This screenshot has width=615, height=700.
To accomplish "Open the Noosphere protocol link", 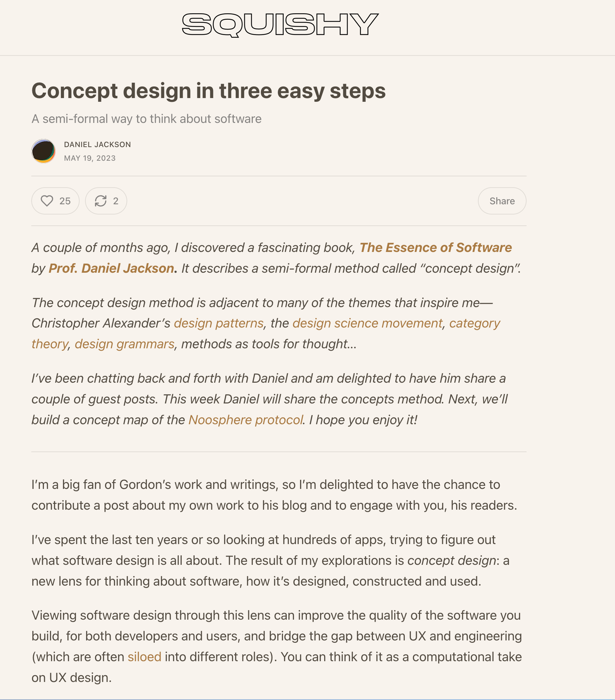I will click(x=246, y=420).
